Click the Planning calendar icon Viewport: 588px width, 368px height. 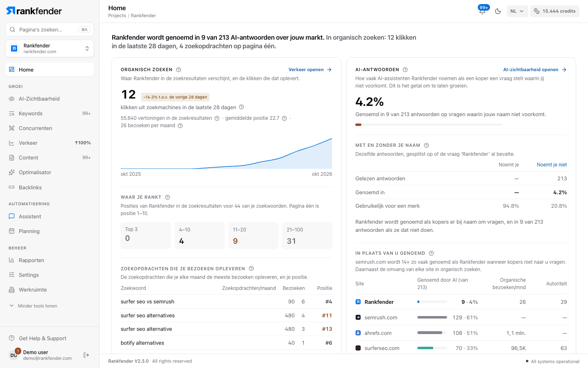click(11, 231)
